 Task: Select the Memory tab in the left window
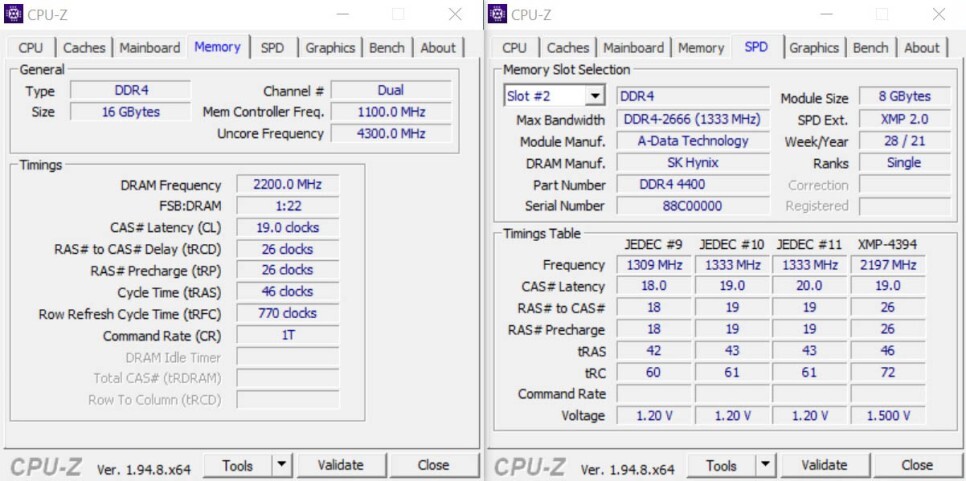(x=217, y=46)
